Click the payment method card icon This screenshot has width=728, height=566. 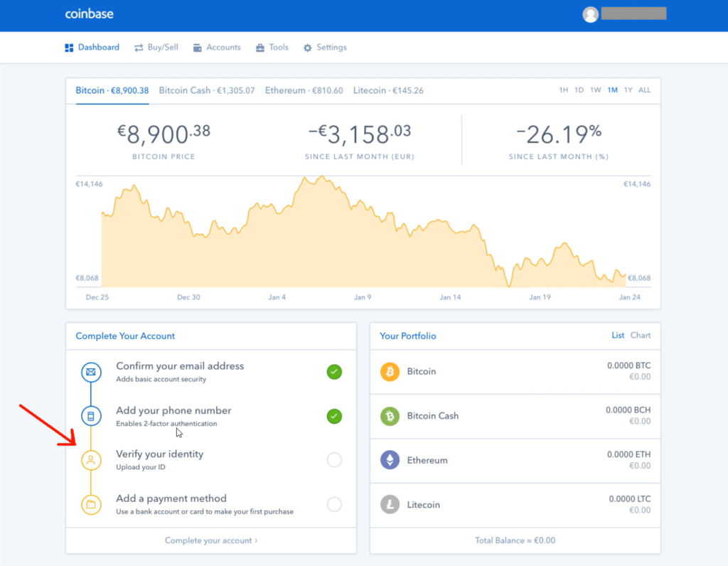(x=91, y=505)
